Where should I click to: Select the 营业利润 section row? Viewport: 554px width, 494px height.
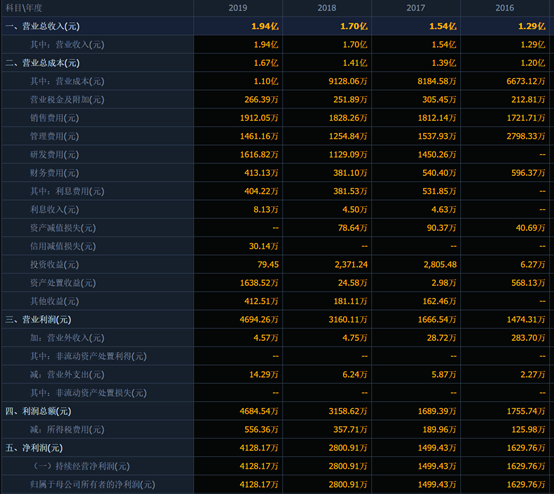coord(276,319)
